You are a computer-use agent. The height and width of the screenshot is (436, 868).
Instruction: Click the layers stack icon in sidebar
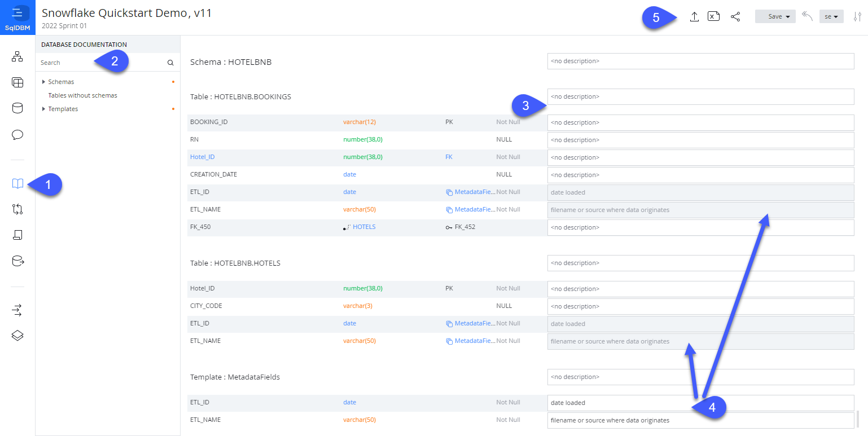(x=17, y=336)
